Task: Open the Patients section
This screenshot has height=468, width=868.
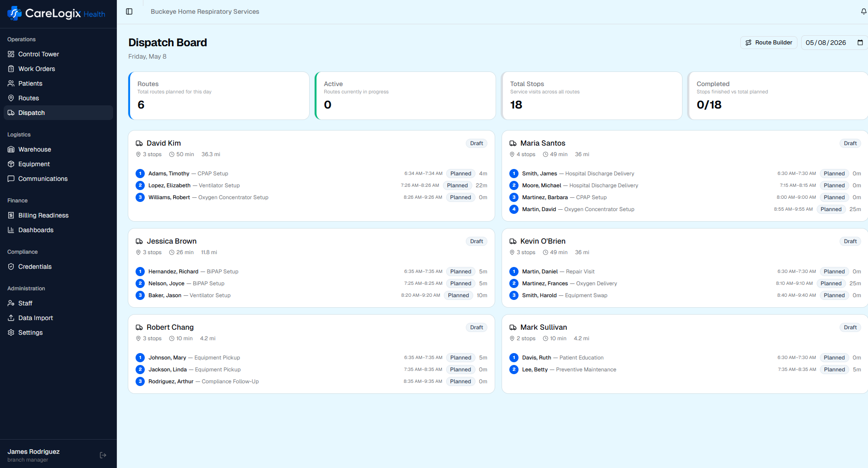Action: (58, 83)
